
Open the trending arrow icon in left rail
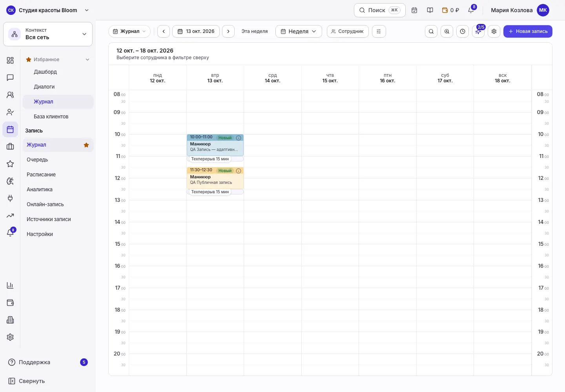pos(10,216)
